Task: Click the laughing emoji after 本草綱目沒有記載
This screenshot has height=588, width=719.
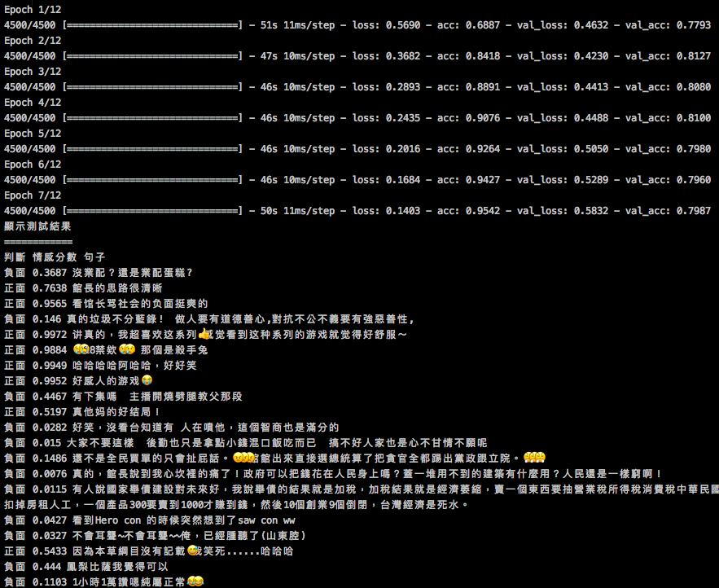Action: tap(193, 551)
